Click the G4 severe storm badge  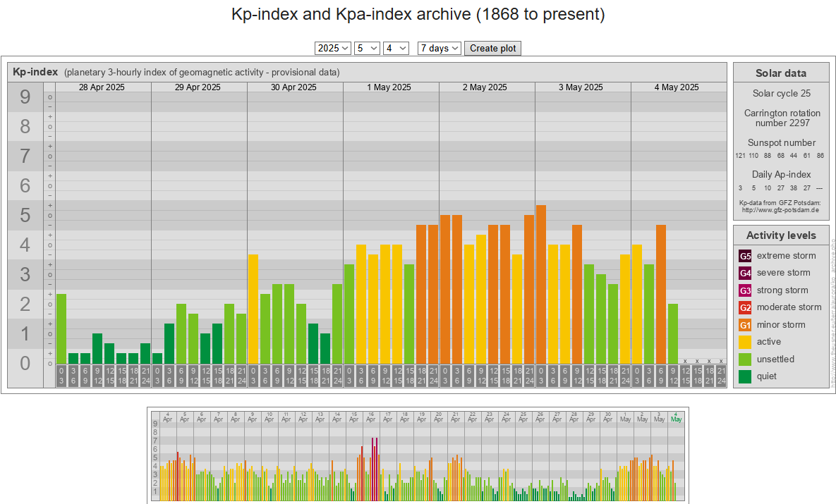point(745,273)
